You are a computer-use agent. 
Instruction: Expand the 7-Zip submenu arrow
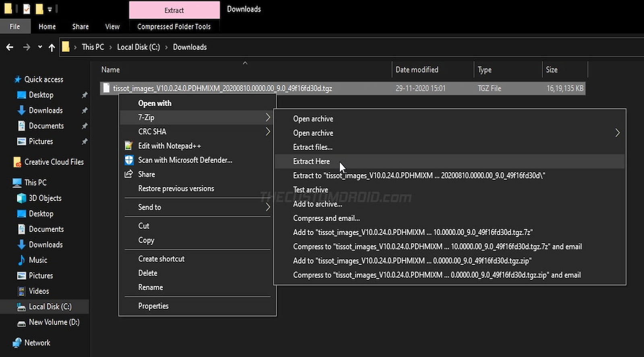[x=268, y=117]
